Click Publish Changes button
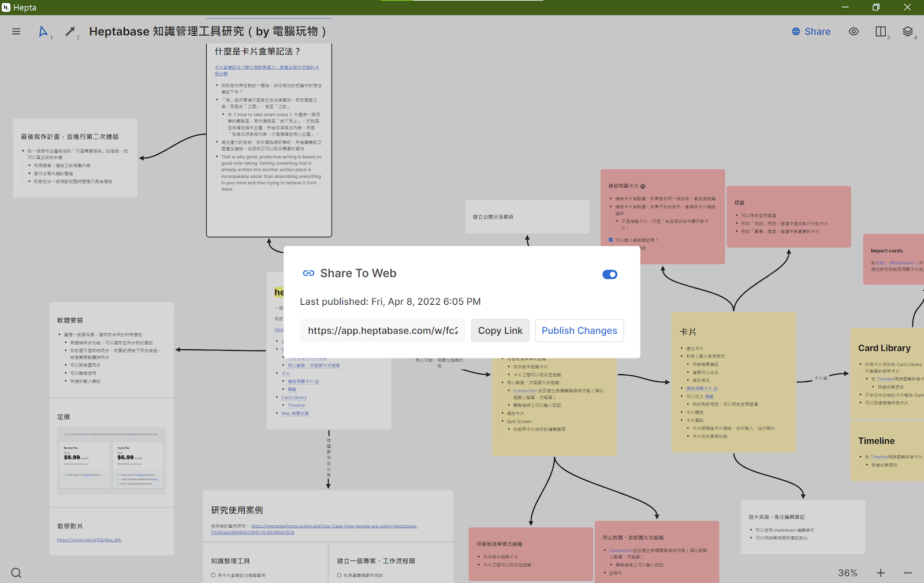The image size is (924, 583). (x=579, y=331)
